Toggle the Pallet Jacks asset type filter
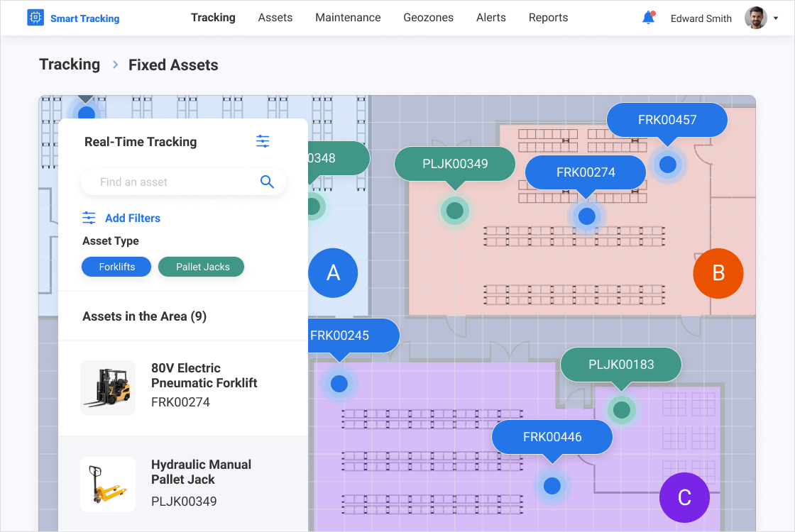This screenshot has width=795, height=532. click(x=201, y=267)
